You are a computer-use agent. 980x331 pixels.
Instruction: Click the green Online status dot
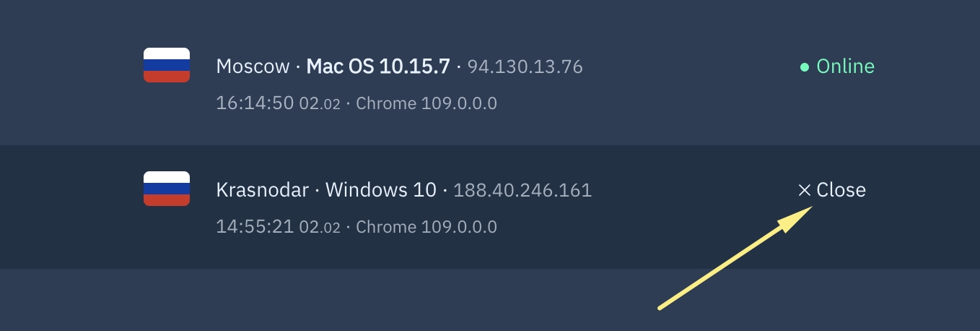tap(805, 67)
